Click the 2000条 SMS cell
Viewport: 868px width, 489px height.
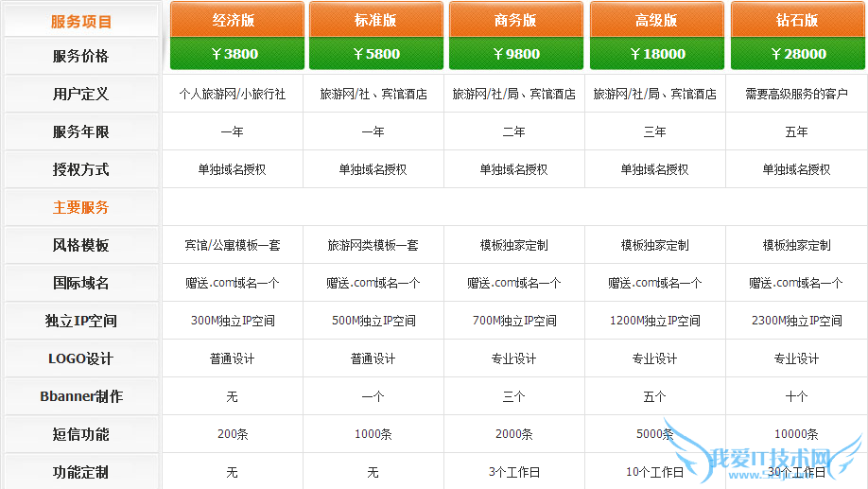(x=514, y=434)
